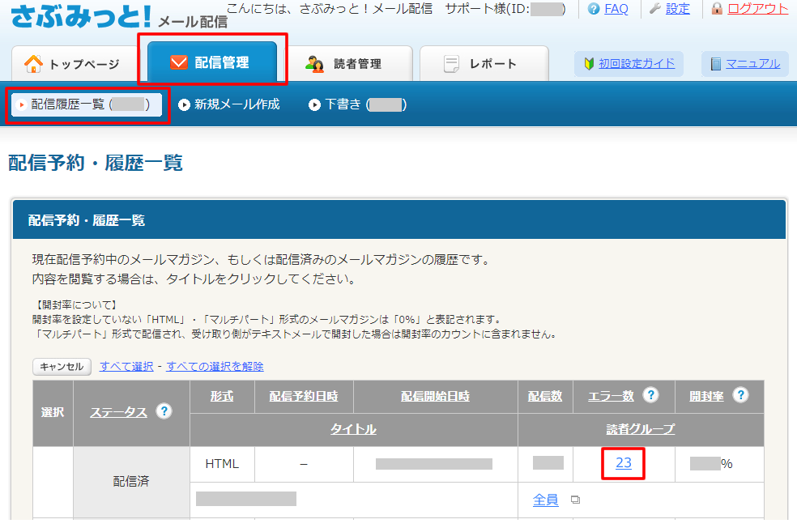797x532 pixels.
Task: Open the 初回設定ガイド link
Action: (637, 63)
